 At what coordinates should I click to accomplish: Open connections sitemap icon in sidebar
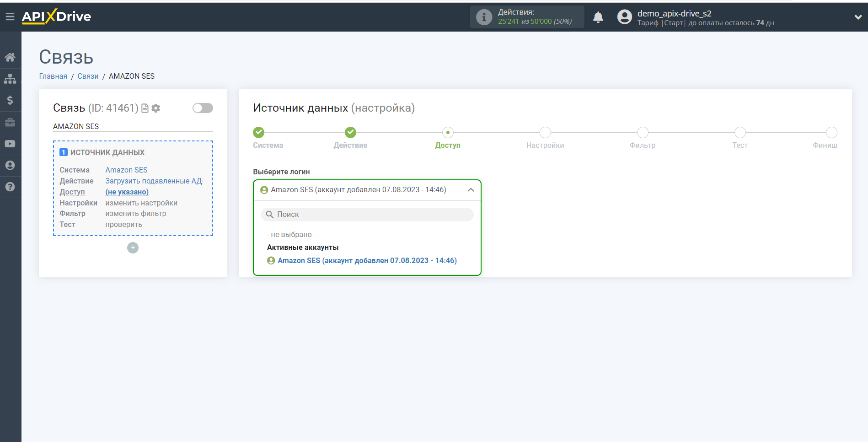[10, 79]
